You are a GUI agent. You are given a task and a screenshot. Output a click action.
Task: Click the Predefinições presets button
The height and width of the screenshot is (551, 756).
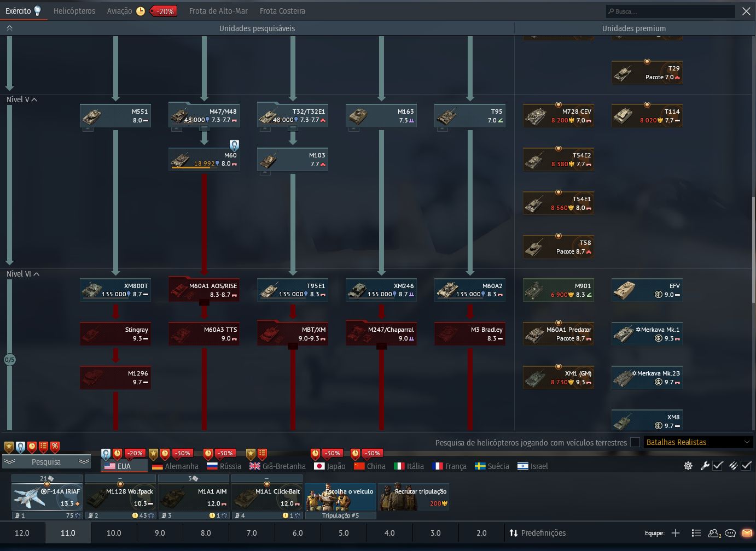tap(537, 533)
